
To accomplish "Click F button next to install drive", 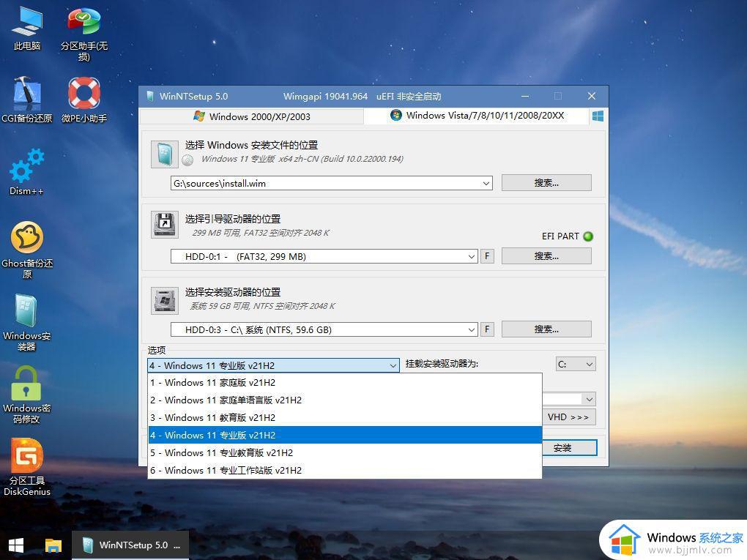I will tap(487, 329).
